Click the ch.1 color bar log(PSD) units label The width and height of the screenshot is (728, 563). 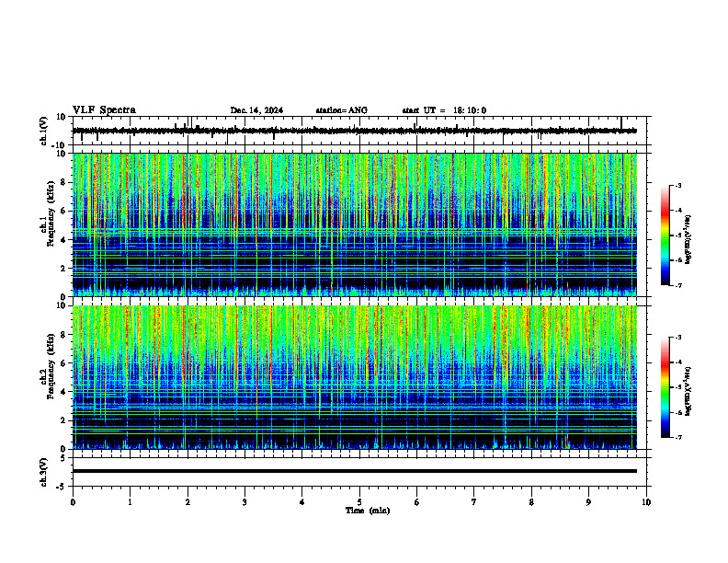click(688, 239)
